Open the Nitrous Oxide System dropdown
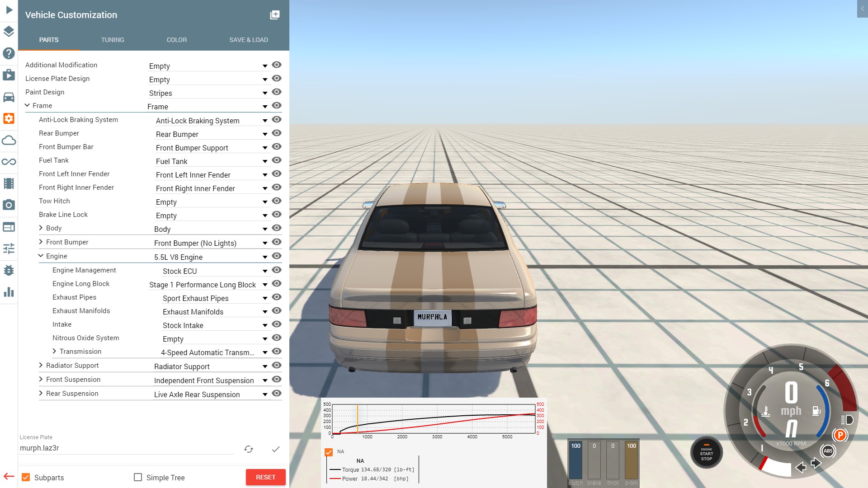 click(x=215, y=339)
